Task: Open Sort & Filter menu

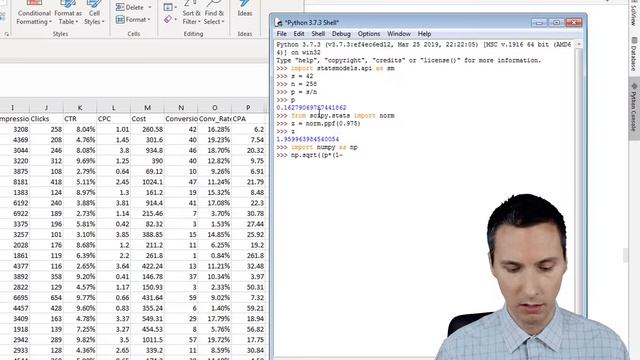Action: coord(191,13)
